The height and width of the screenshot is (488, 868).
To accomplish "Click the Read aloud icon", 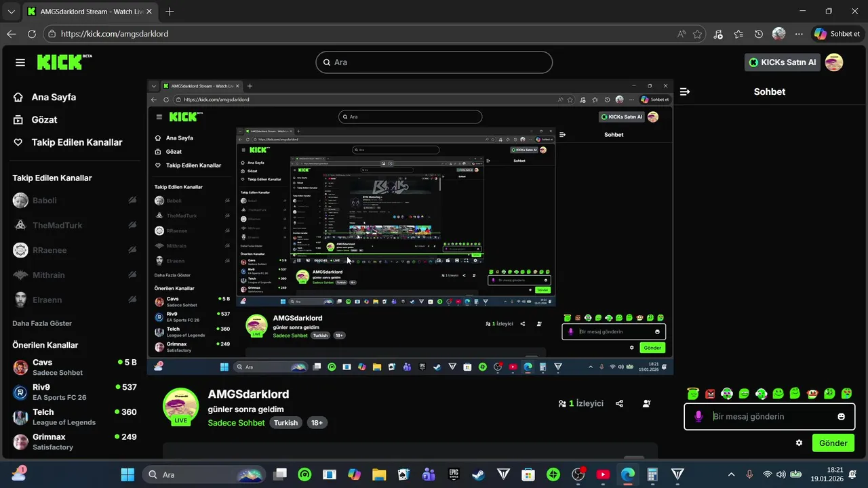I will coord(681,34).
